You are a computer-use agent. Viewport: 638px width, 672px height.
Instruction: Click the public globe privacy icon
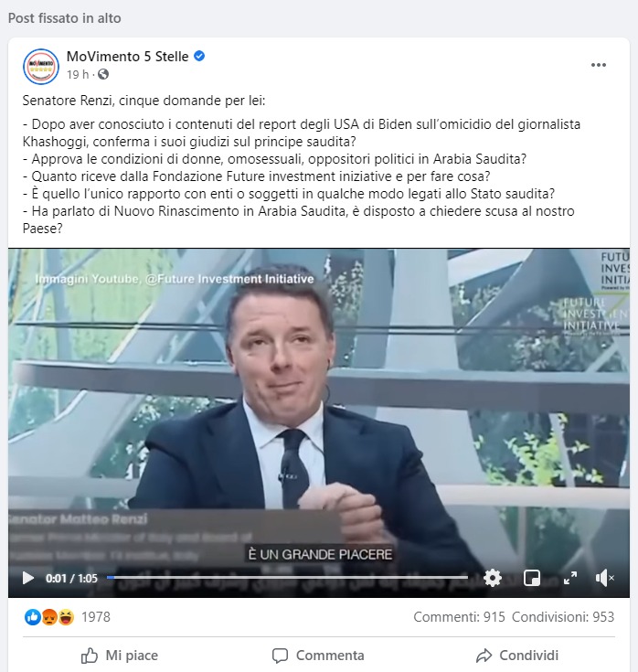point(103,75)
